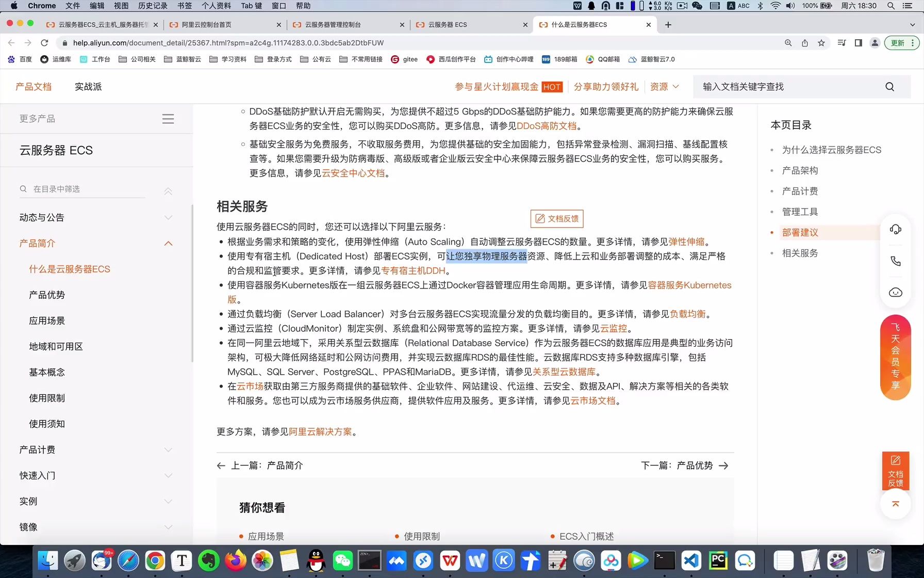
Task: Open zoom magnifier in address bar
Action: click(788, 43)
